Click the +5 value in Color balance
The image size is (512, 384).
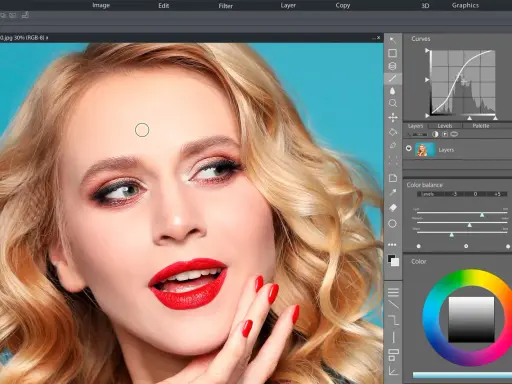pyautogui.click(x=497, y=194)
